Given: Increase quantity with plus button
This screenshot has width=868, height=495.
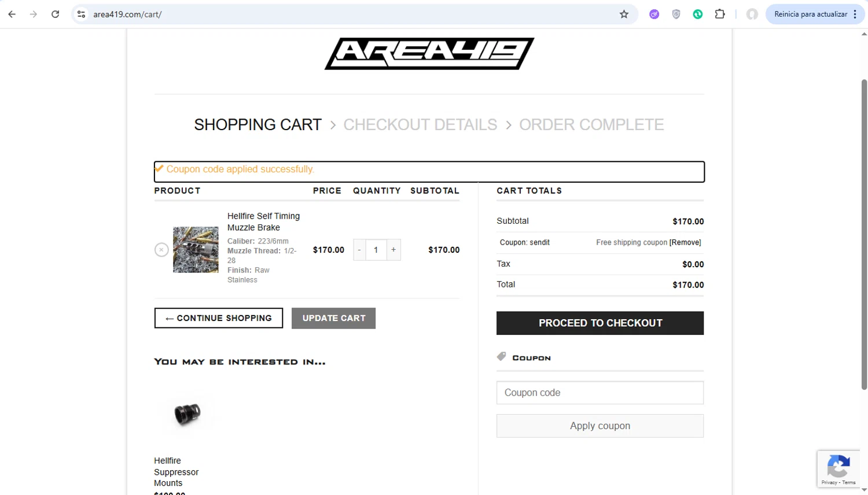Looking at the screenshot, I should [393, 250].
